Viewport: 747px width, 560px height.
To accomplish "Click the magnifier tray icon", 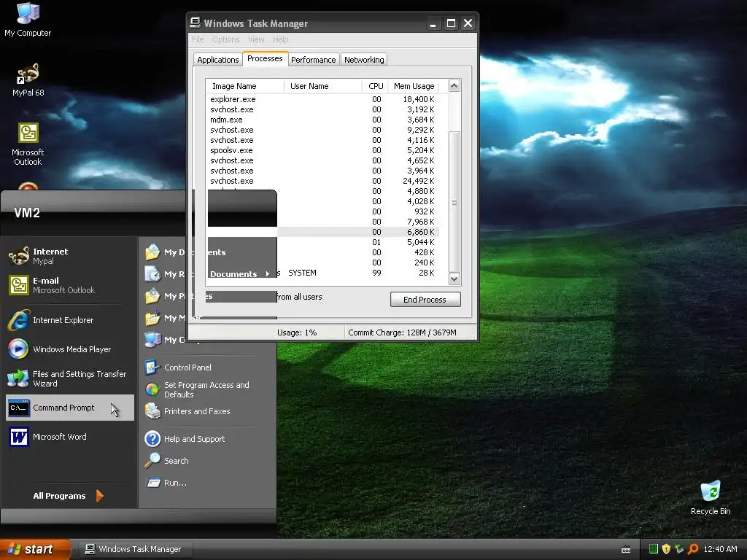I will (693, 549).
